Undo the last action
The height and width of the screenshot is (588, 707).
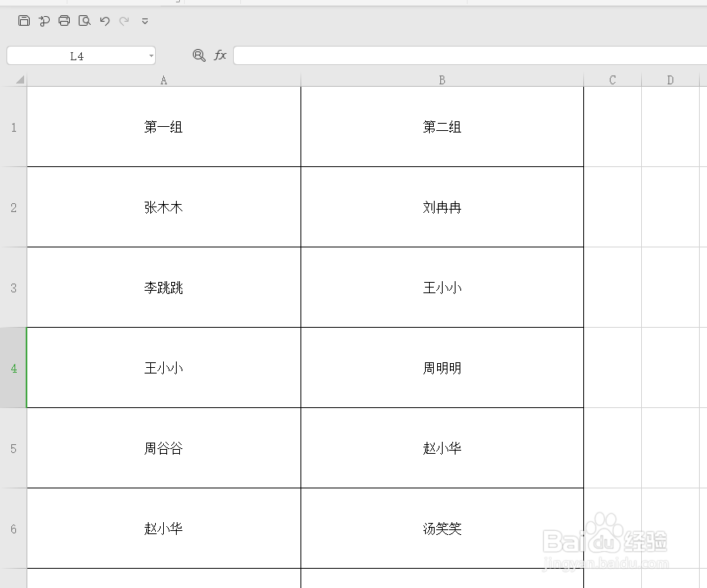[104, 21]
